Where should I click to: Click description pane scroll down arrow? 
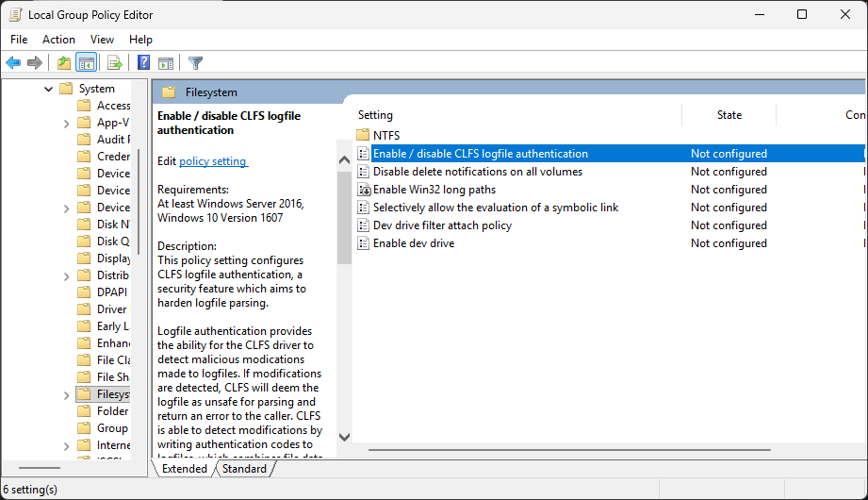pos(344,437)
